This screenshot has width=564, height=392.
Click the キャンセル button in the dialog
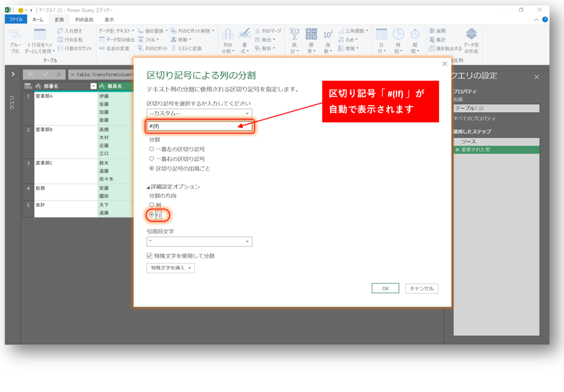pyautogui.click(x=422, y=289)
